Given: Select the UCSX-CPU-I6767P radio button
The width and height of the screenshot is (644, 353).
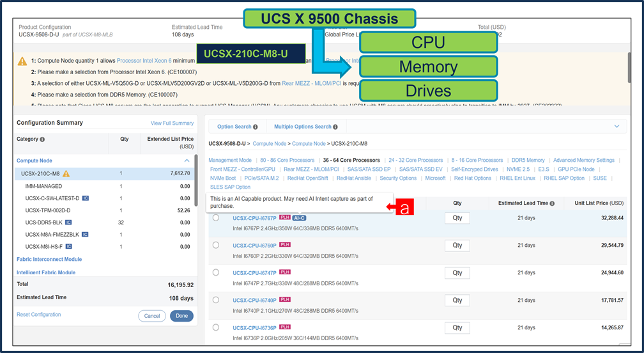Looking at the screenshot, I should pos(216,218).
